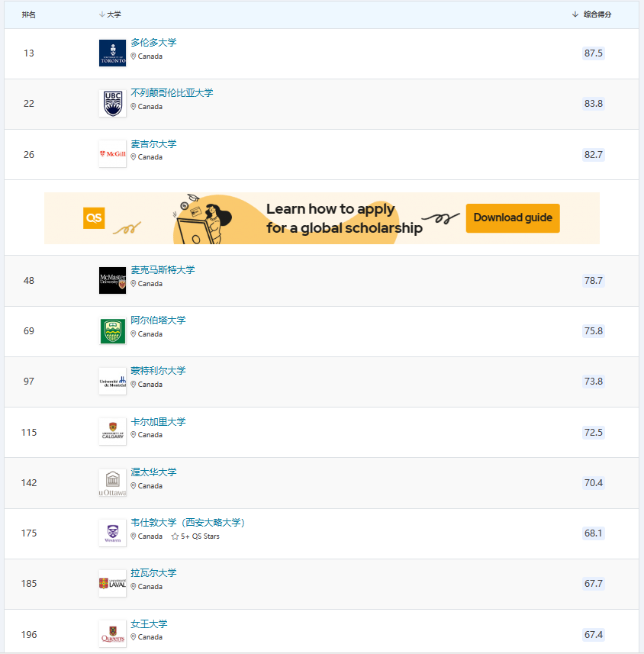Viewport: 644px width, 654px height.
Task: Click score 78.7 for 麦克马斯特大学
Action: click(593, 280)
